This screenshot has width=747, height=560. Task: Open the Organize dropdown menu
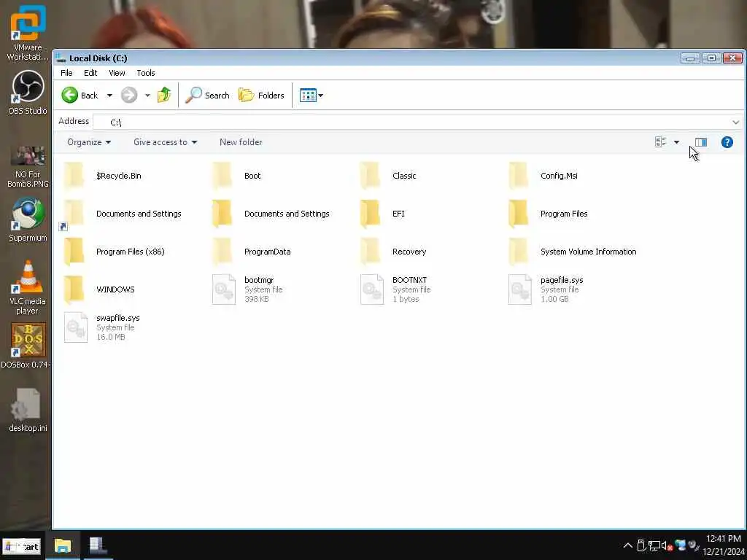coord(89,142)
